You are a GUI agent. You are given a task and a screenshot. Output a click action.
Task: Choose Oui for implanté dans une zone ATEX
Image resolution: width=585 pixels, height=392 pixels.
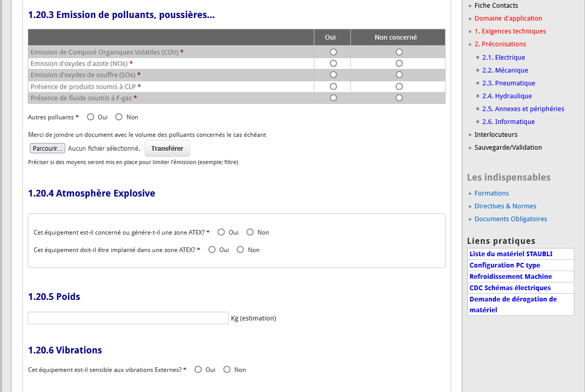[x=212, y=250]
